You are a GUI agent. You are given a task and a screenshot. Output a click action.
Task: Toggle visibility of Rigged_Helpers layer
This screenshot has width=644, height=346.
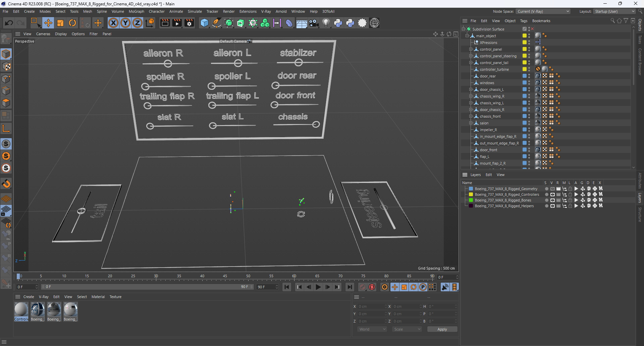[552, 206]
